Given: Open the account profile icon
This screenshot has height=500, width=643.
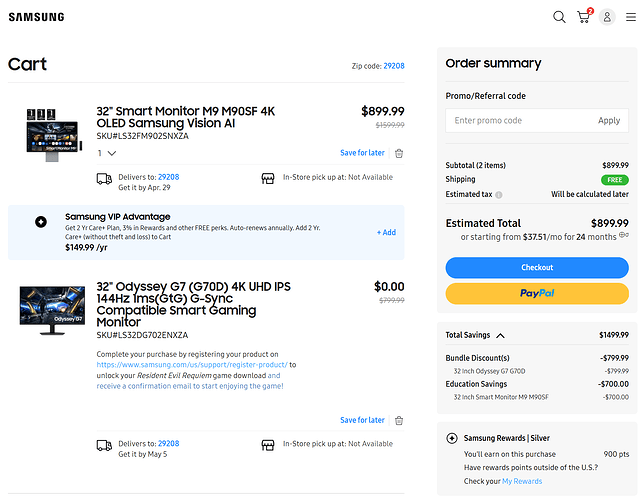Looking at the screenshot, I should pos(607,17).
